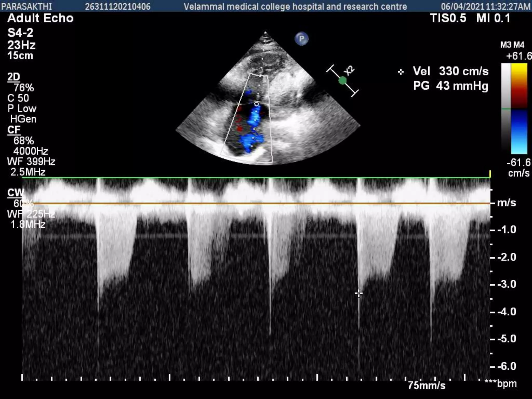Screen dimensions: 532x399
Task: Click the orange Doppler baseline line
Action: point(260,203)
